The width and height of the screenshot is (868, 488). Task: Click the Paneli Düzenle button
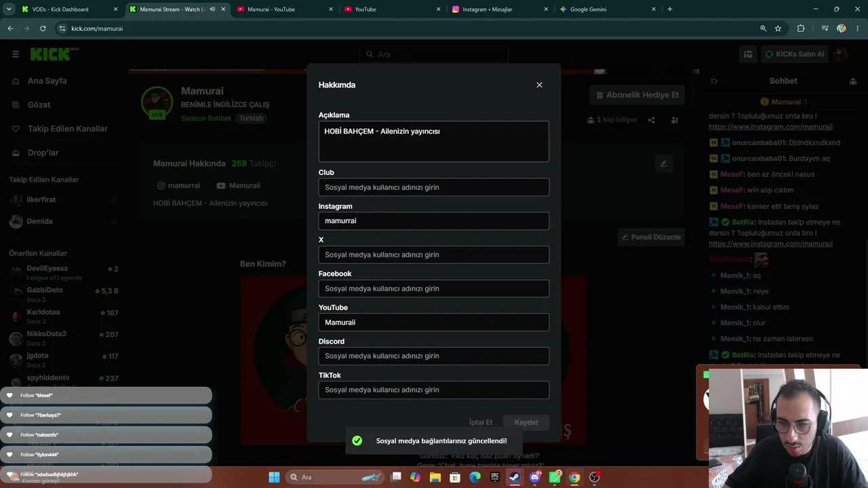tap(650, 237)
